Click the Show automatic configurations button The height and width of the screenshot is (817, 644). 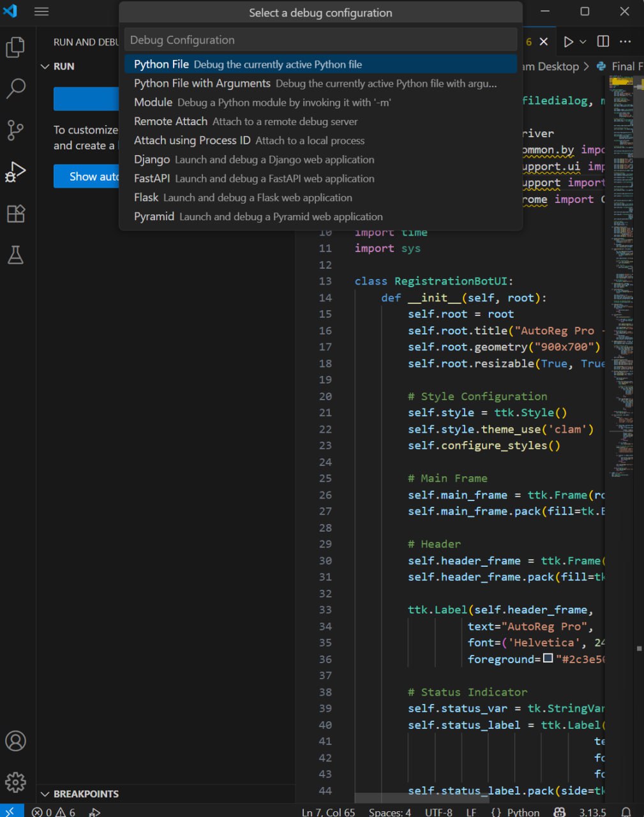pyautogui.click(x=86, y=177)
